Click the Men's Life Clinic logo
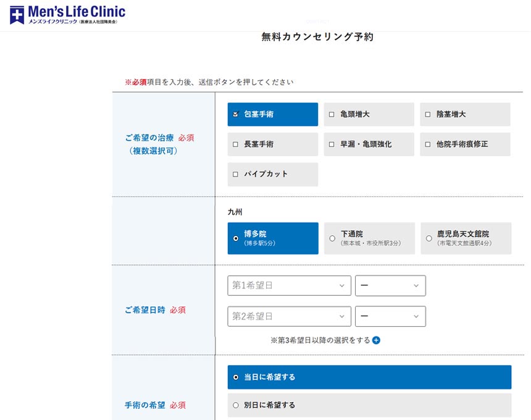The width and height of the screenshot is (531, 420). tap(67, 15)
